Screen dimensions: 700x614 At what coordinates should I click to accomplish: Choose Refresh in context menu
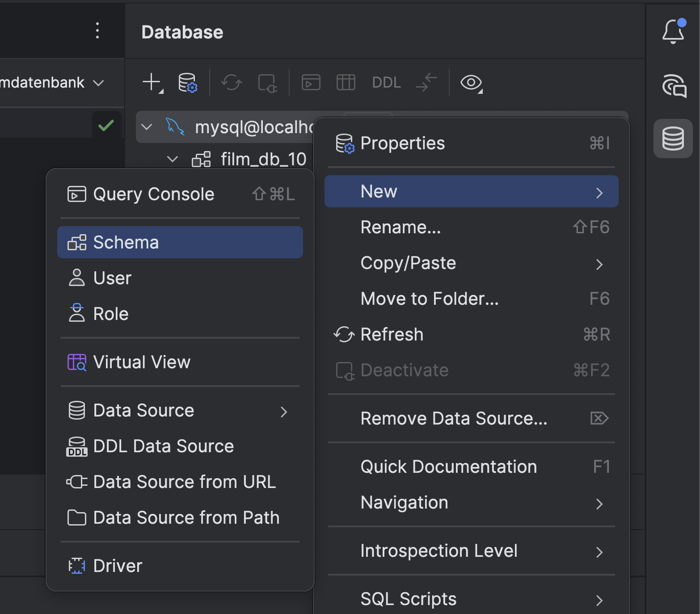pos(472,334)
